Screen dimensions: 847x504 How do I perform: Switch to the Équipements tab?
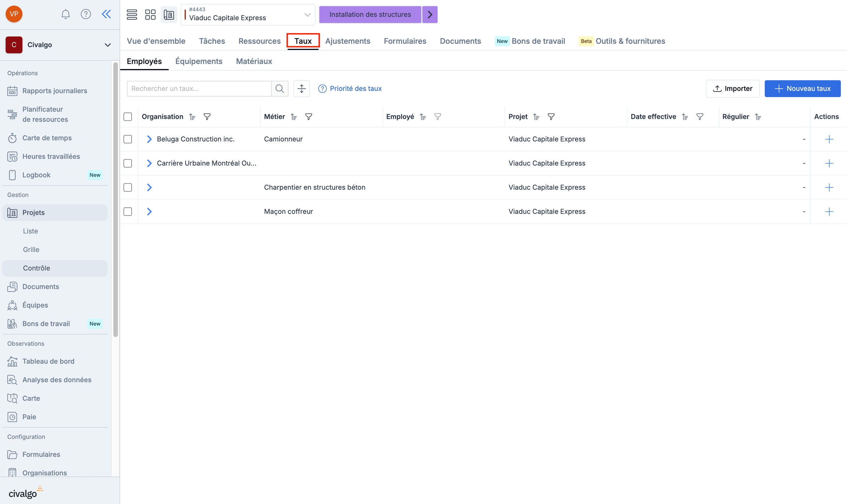click(199, 61)
